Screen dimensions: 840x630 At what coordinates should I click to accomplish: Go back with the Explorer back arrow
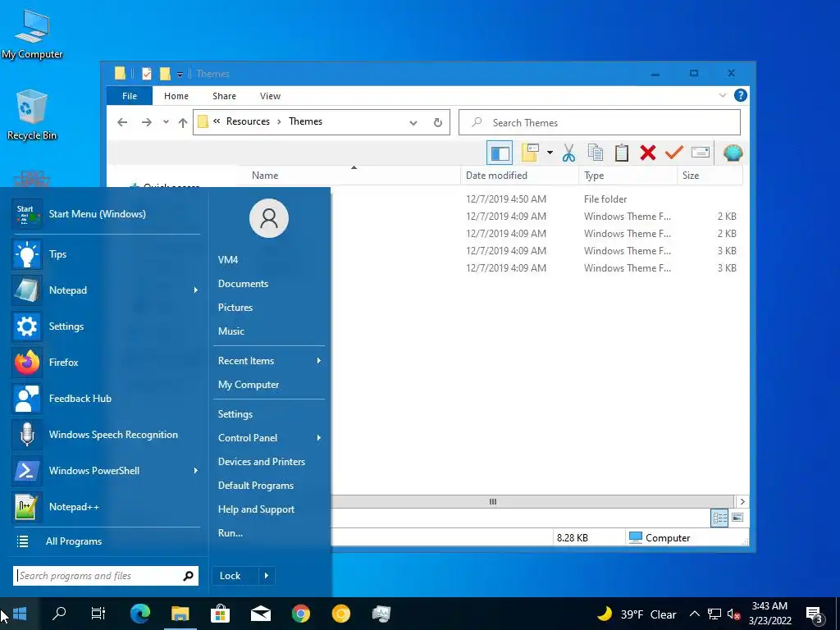[x=122, y=123]
